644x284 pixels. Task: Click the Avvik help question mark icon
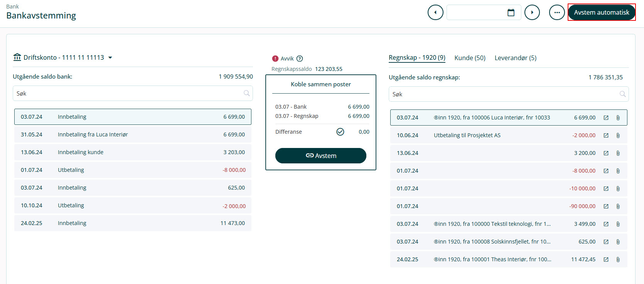point(300,59)
